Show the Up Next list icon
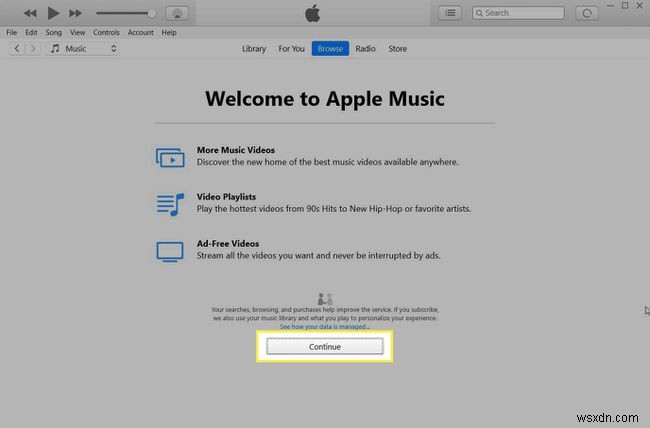The width and height of the screenshot is (650, 428). pyautogui.click(x=450, y=13)
